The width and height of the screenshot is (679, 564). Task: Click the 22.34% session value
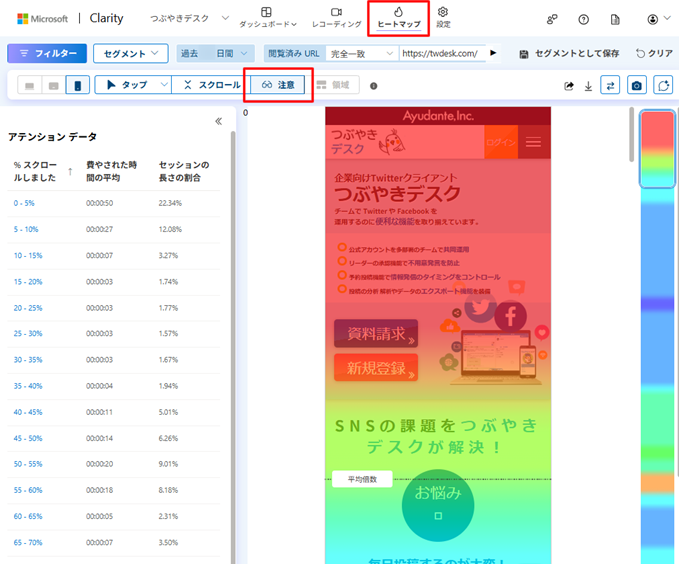[x=170, y=203]
